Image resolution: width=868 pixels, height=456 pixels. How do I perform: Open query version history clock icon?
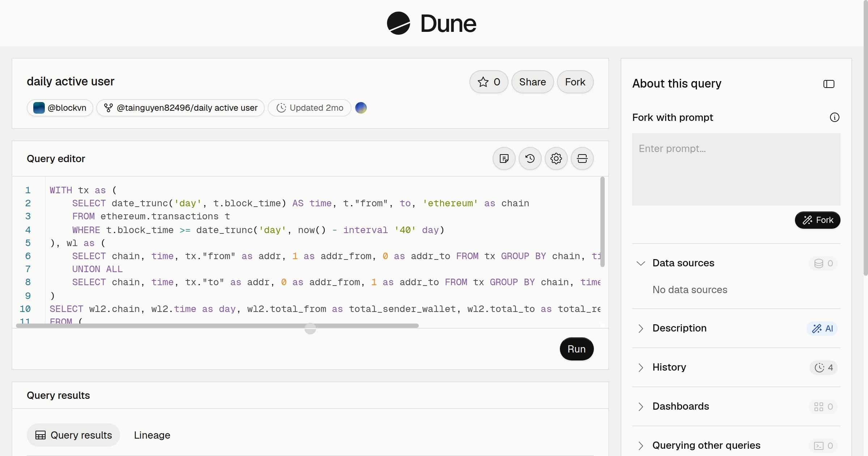point(530,159)
